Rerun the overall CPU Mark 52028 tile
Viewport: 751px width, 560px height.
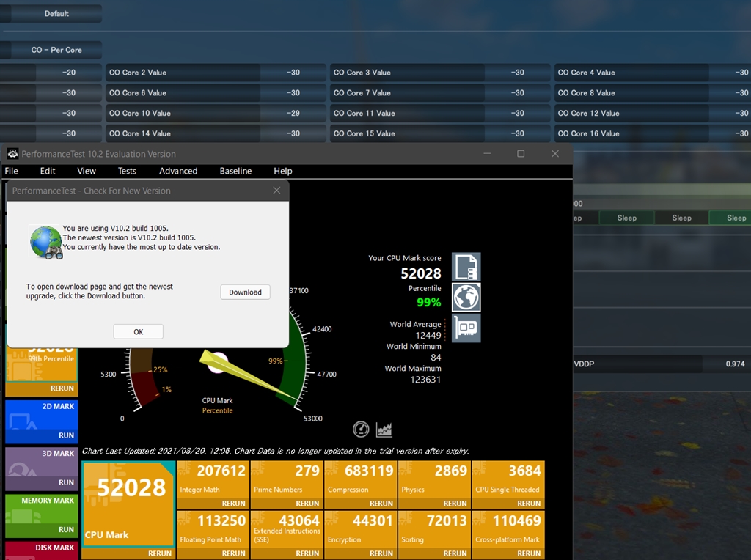point(159,553)
